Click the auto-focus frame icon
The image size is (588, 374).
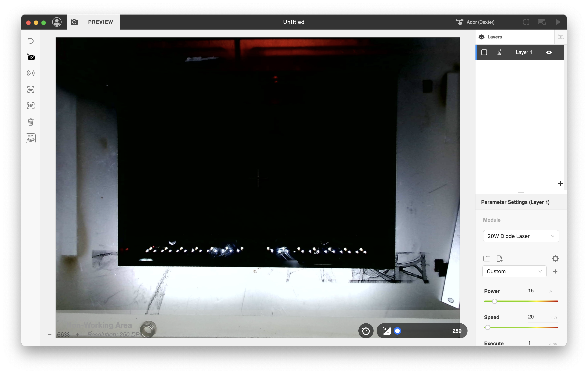point(30,89)
